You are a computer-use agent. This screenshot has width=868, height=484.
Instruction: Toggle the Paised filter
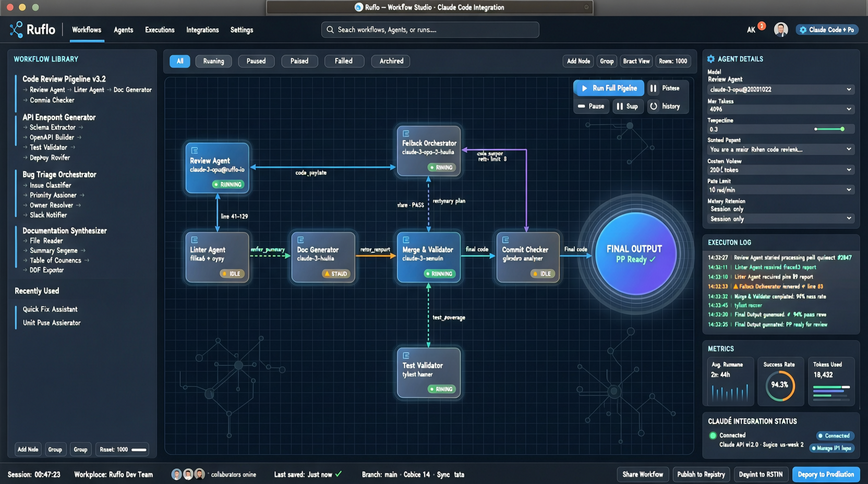pos(299,61)
